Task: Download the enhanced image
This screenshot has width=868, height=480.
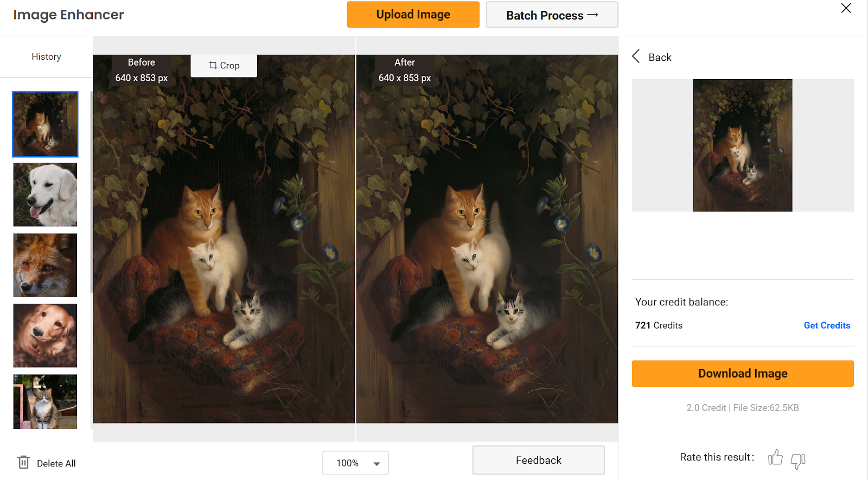Action: (x=742, y=374)
